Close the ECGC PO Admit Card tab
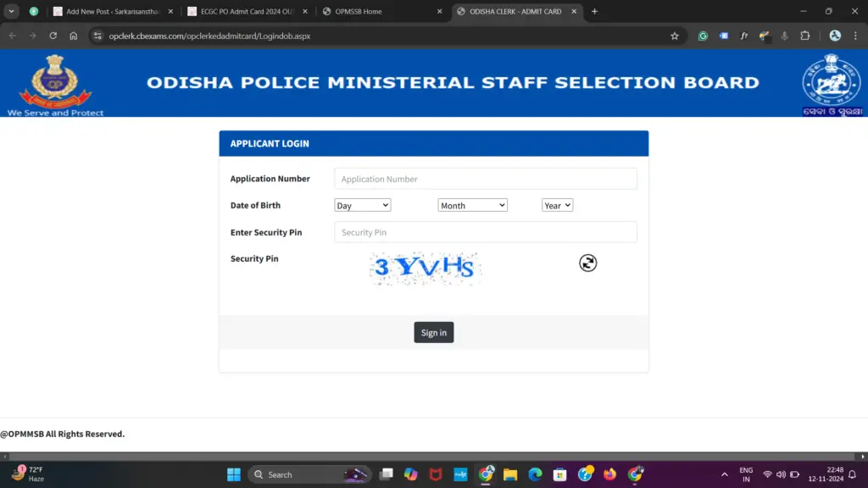The width and height of the screenshot is (868, 488). (x=305, y=11)
